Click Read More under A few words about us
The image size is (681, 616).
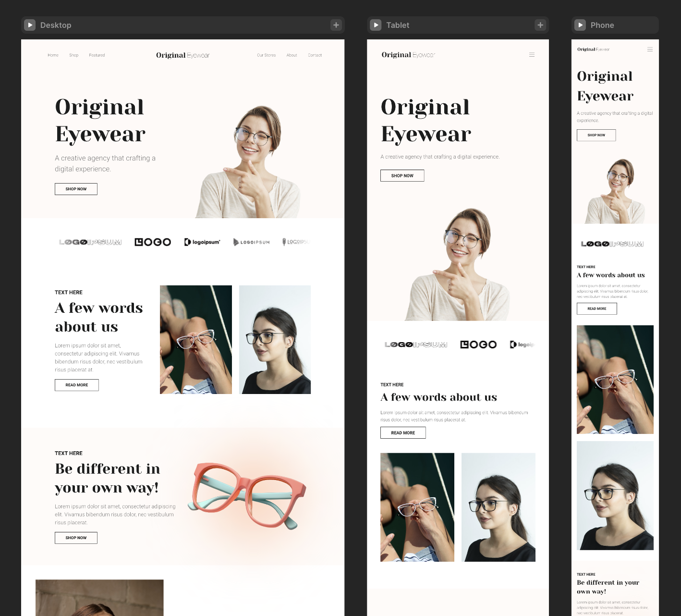tap(76, 385)
